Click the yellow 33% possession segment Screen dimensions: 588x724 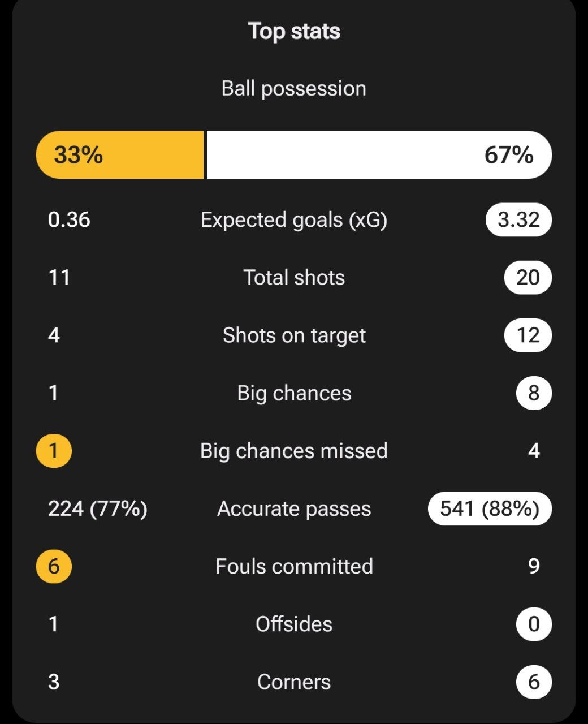(120, 155)
